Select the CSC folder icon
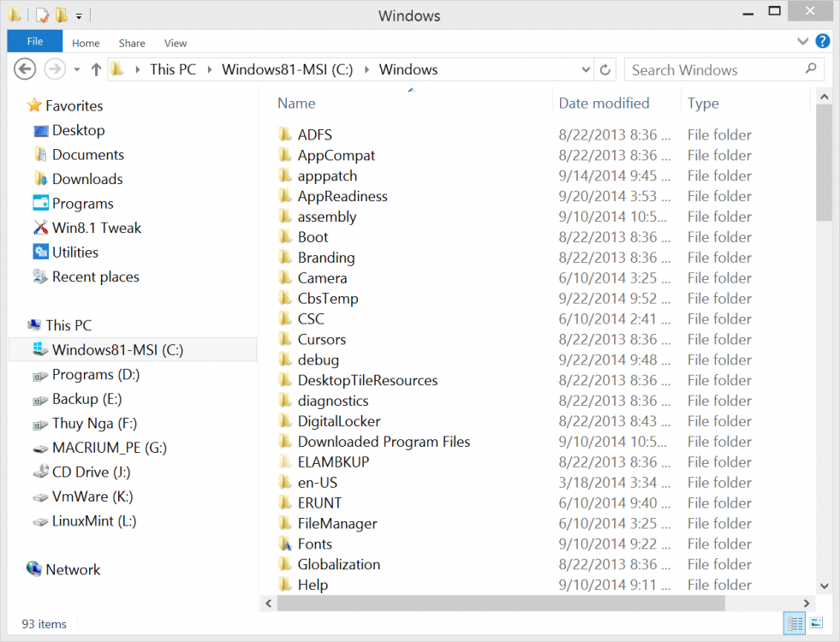Image resolution: width=840 pixels, height=642 pixels. click(285, 318)
